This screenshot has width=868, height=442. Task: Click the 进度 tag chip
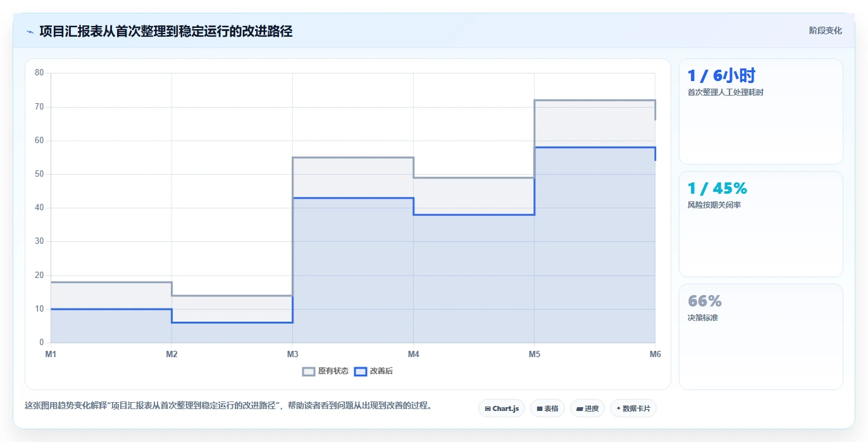(x=587, y=408)
